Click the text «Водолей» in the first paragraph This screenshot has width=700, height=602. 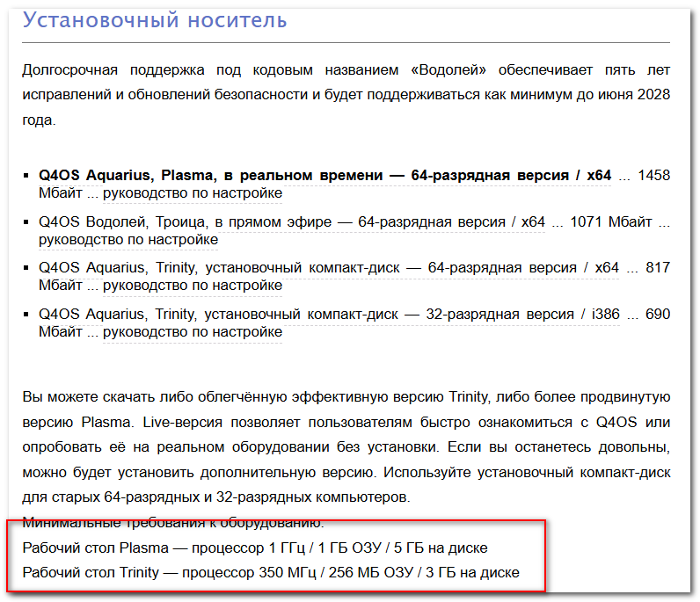pos(448,70)
